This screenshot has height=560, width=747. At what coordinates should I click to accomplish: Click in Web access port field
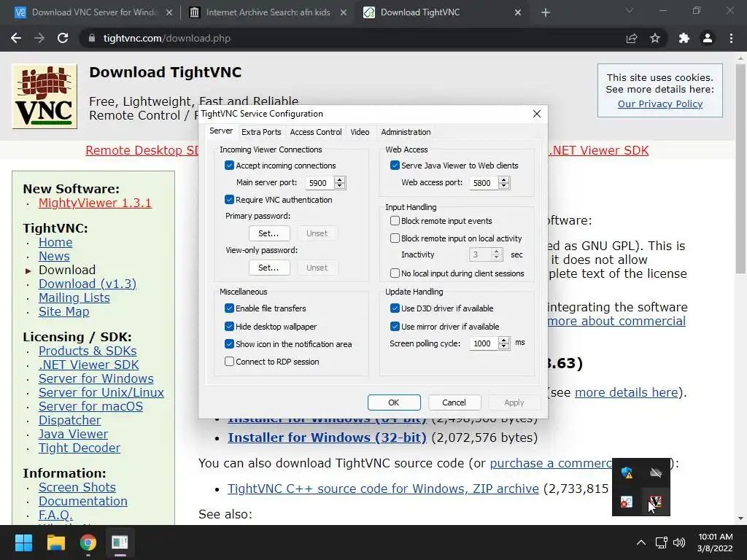coord(484,183)
